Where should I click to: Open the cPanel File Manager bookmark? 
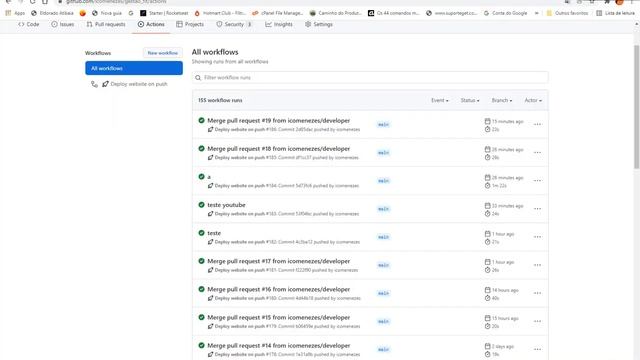(x=278, y=13)
